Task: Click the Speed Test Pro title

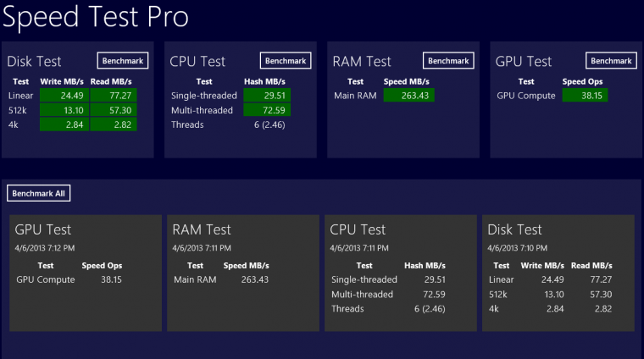Action: 95,17
